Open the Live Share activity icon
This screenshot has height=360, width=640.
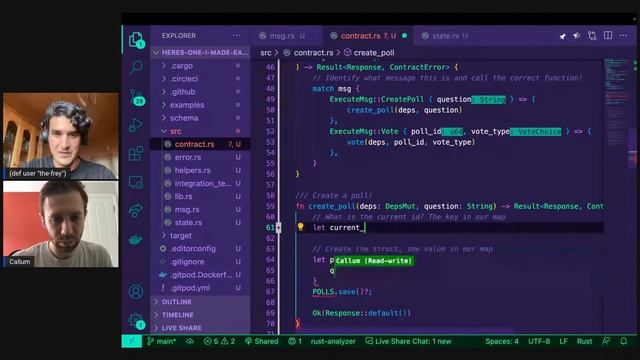pos(136,211)
